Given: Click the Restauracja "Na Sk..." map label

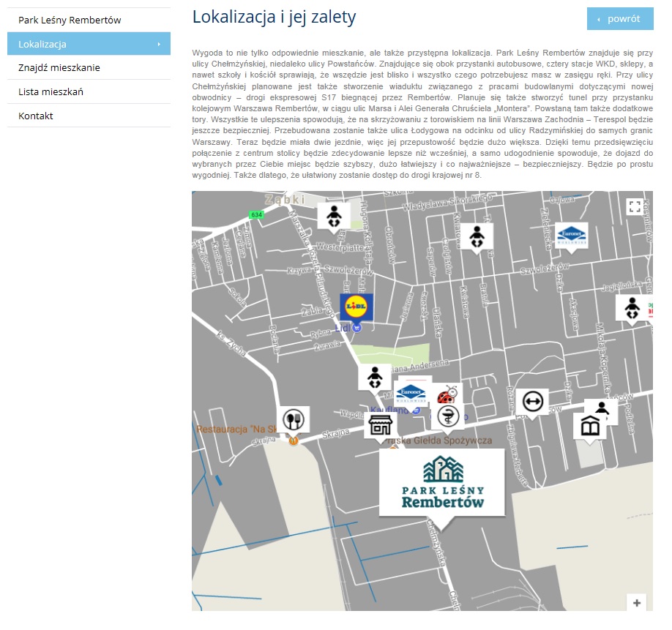Looking at the screenshot, I should tap(237, 429).
